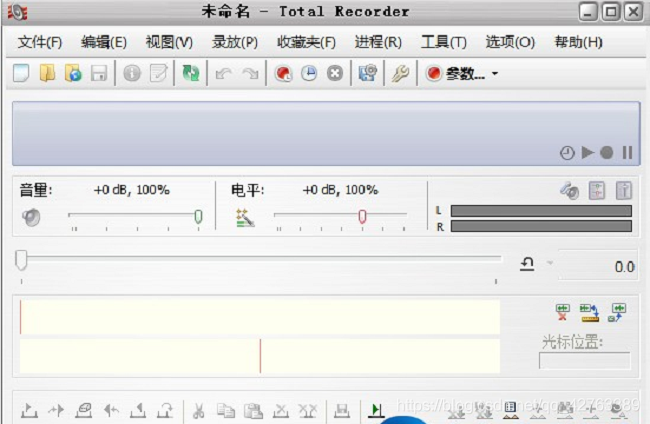650x424 pixels.
Task: Click the gear settings toolbar icon
Action: pos(368,73)
